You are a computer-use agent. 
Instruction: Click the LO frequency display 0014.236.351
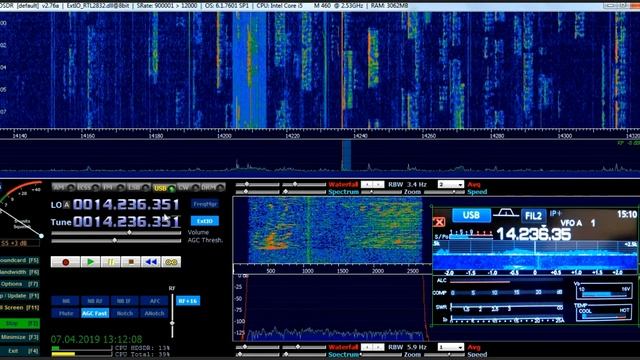pos(126,204)
